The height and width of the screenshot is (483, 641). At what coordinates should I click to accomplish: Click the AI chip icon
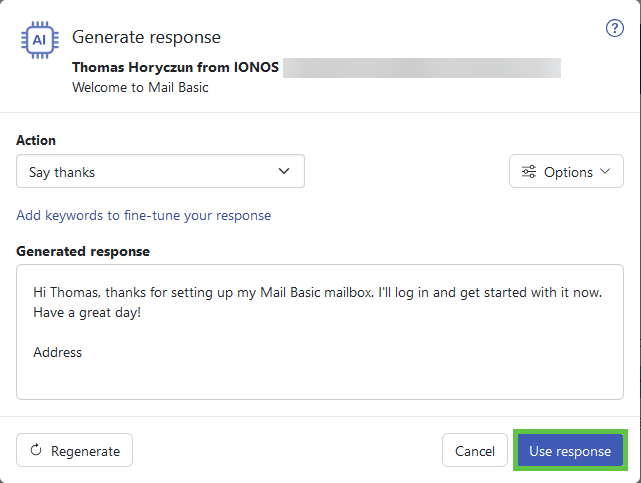[39, 40]
